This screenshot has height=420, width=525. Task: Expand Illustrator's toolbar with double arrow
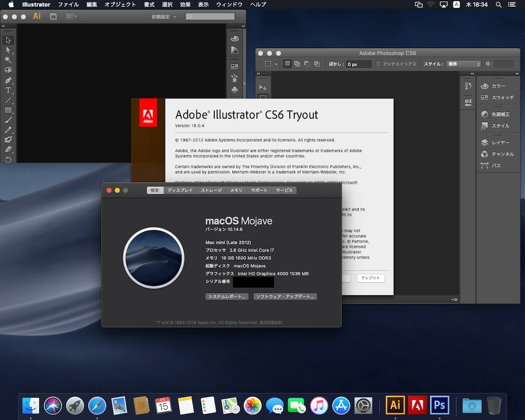pyautogui.click(x=3, y=26)
